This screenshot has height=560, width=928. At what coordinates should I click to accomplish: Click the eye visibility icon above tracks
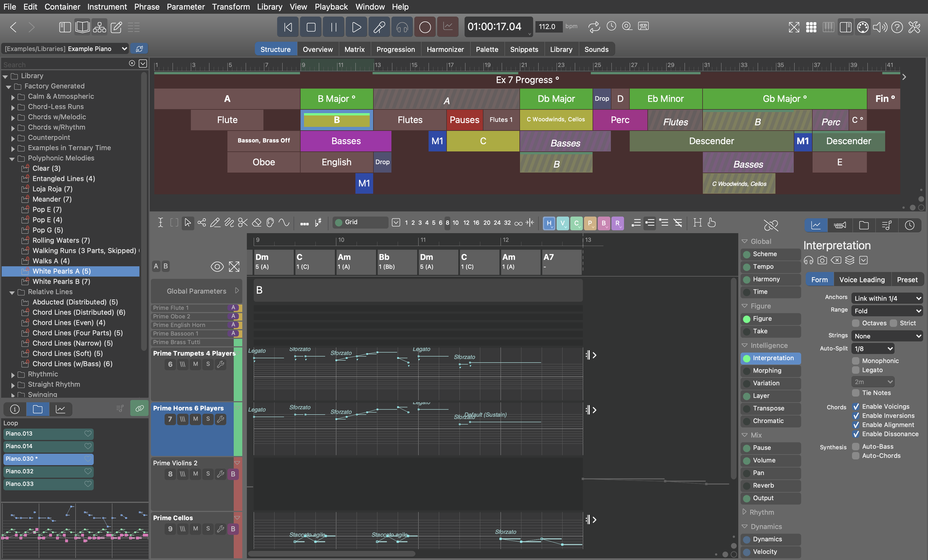pos(217,267)
